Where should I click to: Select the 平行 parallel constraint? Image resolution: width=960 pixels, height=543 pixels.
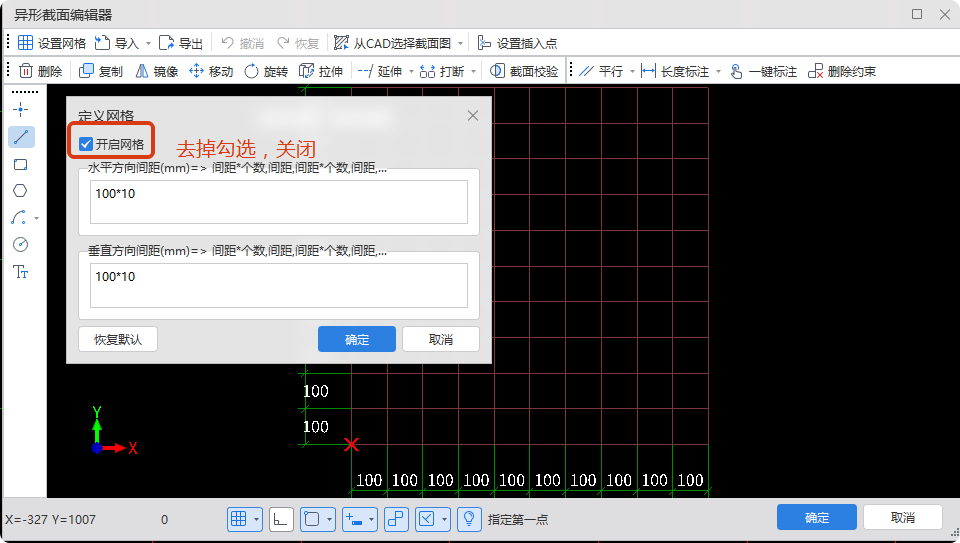(x=601, y=71)
